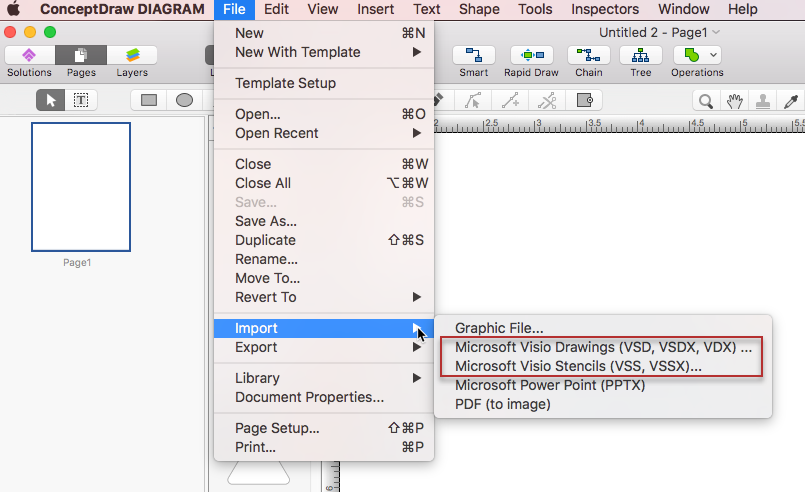The height and width of the screenshot is (492, 805).
Task: Select the add point tool
Action: click(x=510, y=100)
